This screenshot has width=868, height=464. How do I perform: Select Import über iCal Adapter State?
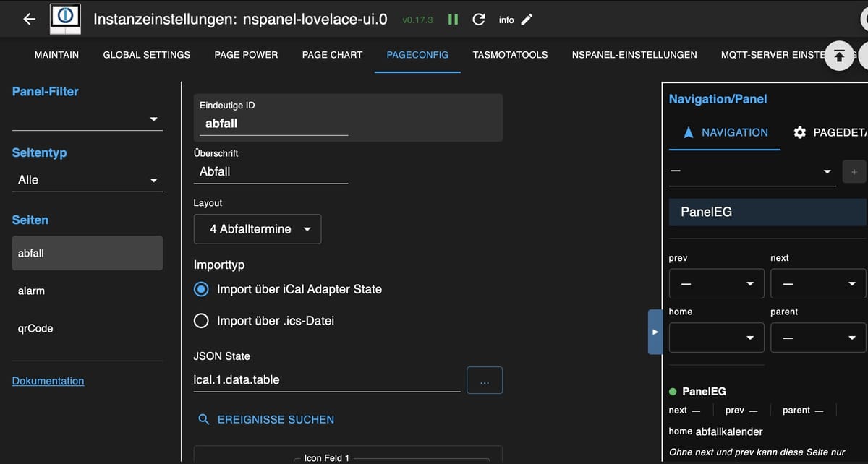point(202,289)
